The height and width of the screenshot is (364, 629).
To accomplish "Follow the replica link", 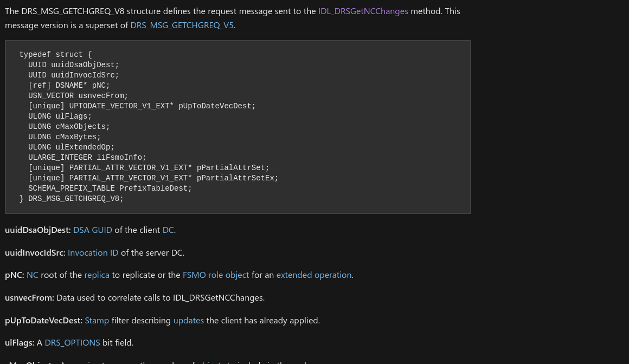I will (x=97, y=275).
